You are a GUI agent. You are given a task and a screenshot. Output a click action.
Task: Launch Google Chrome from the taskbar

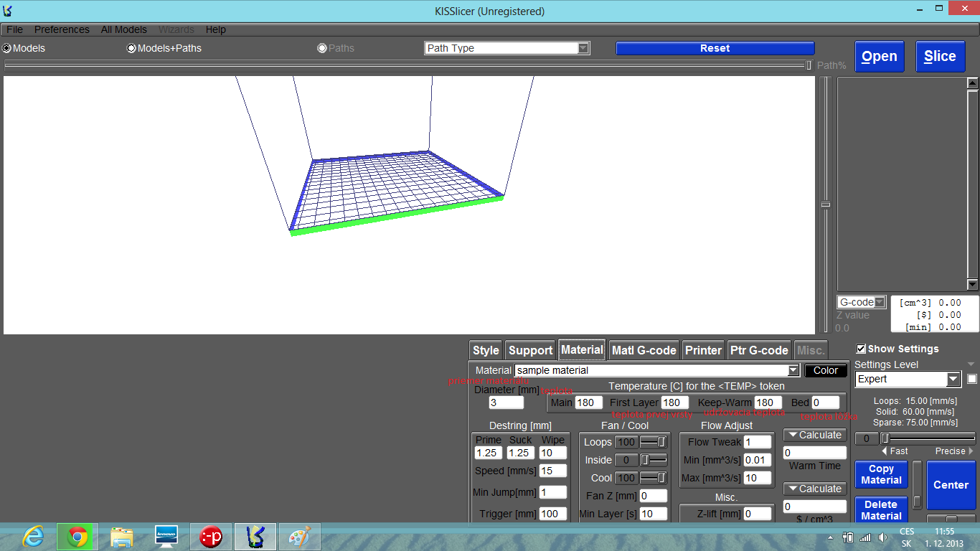[77, 537]
